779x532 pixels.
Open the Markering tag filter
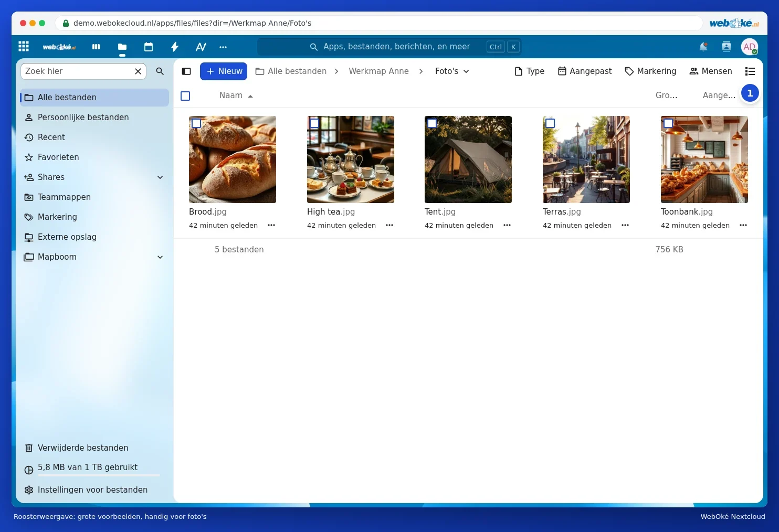(x=650, y=71)
